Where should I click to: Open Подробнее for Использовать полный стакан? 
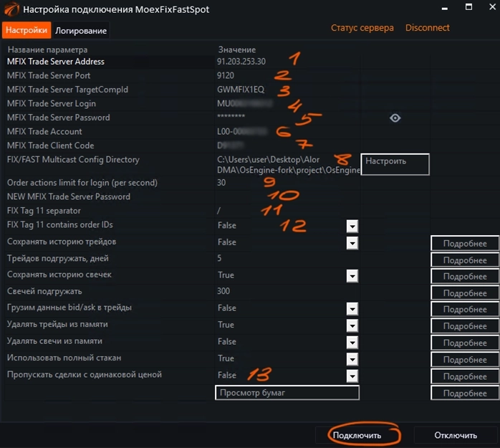point(465,360)
